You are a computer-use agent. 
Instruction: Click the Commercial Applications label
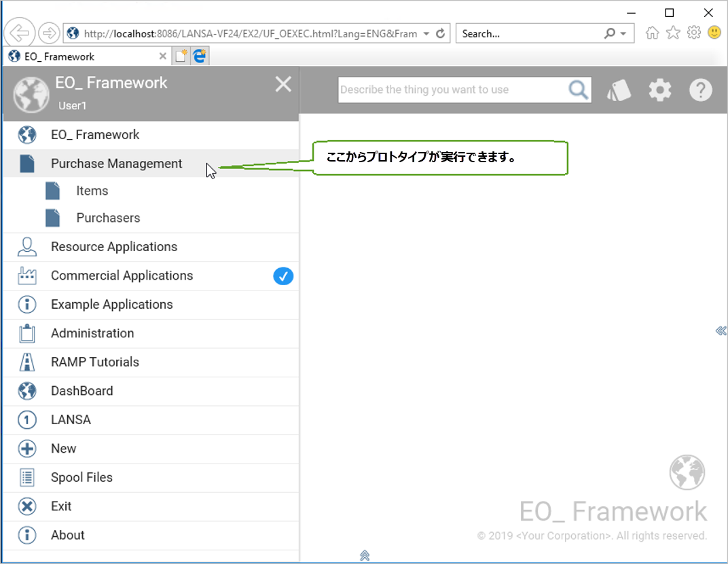[122, 276]
